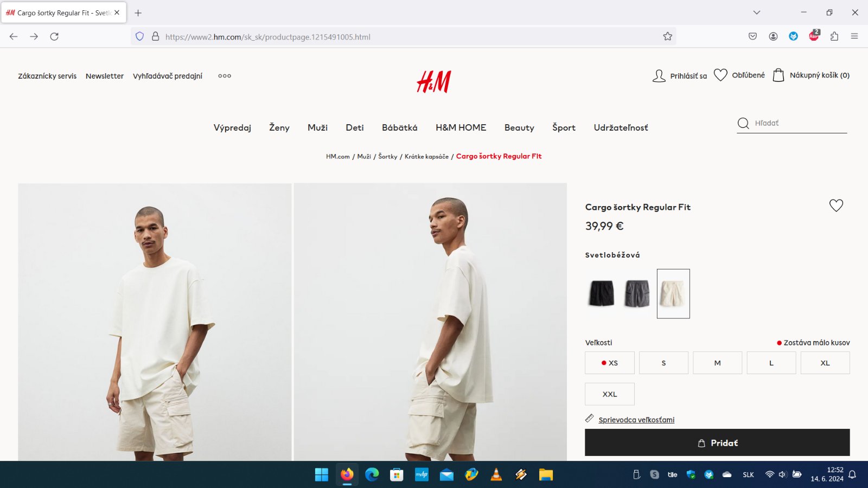
Task: Bookmark this page with the star icon
Action: point(667,36)
